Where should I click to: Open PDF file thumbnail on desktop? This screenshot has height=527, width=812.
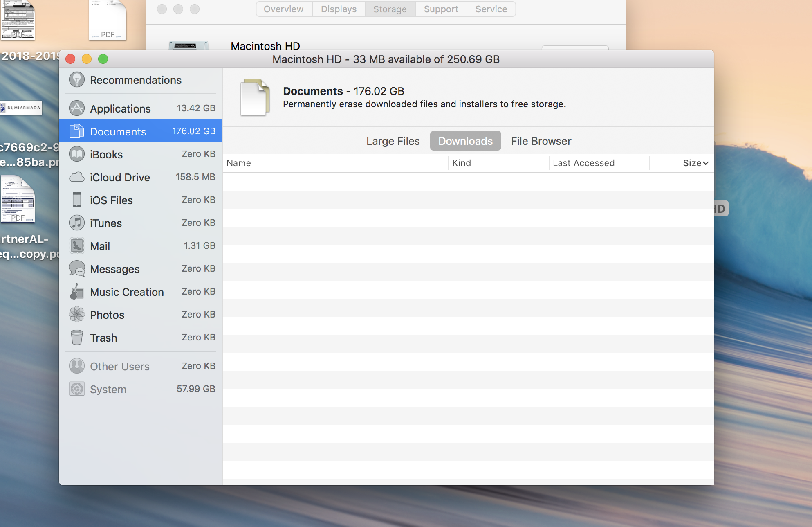pos(108,20)
